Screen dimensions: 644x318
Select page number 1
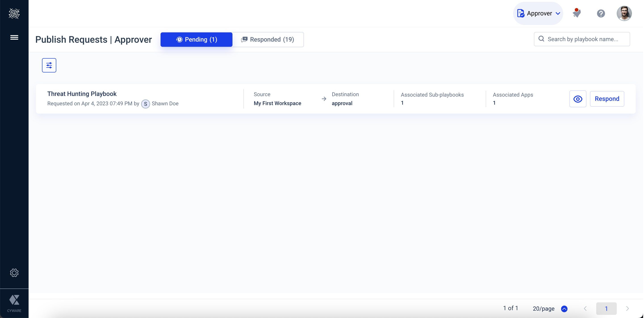coord(606,308)
